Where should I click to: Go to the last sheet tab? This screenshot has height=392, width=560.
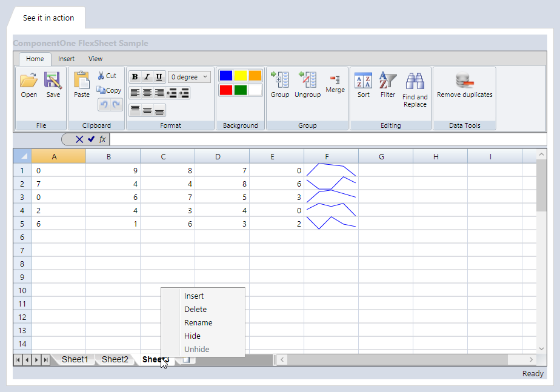pos(45,360)
